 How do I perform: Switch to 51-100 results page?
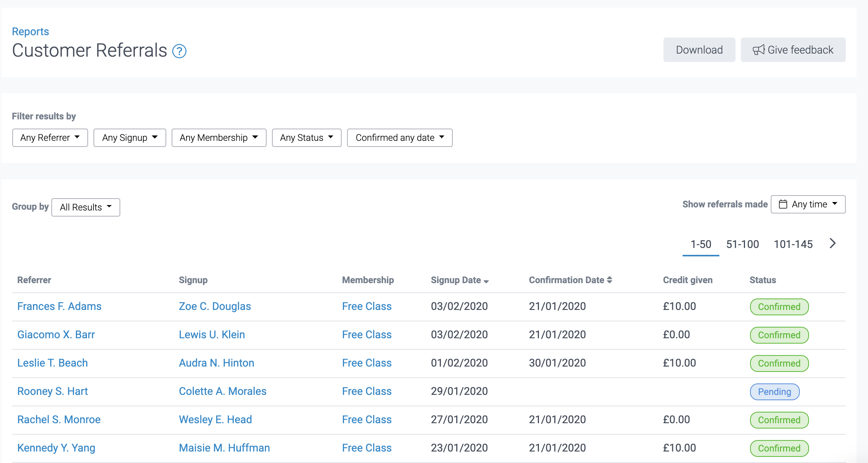[742, 244]
